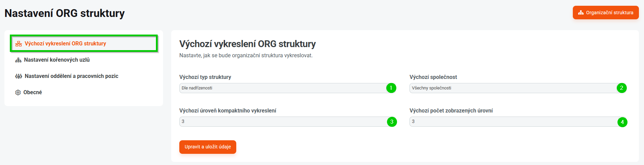This screenshot has height=165, width=644.
Task: Click the org chart icon beside Výchozí vykreslení
Action: tap(19, 44)
